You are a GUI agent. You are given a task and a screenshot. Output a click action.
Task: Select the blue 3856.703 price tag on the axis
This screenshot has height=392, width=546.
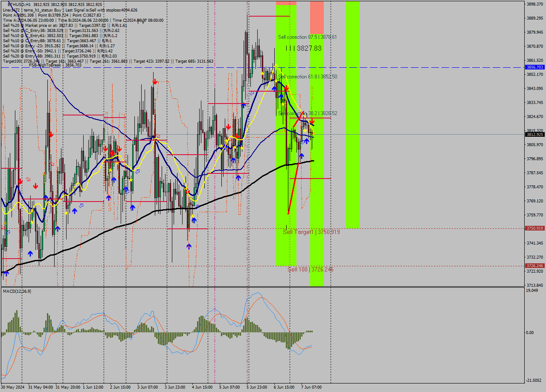click(x=535, y=67)
